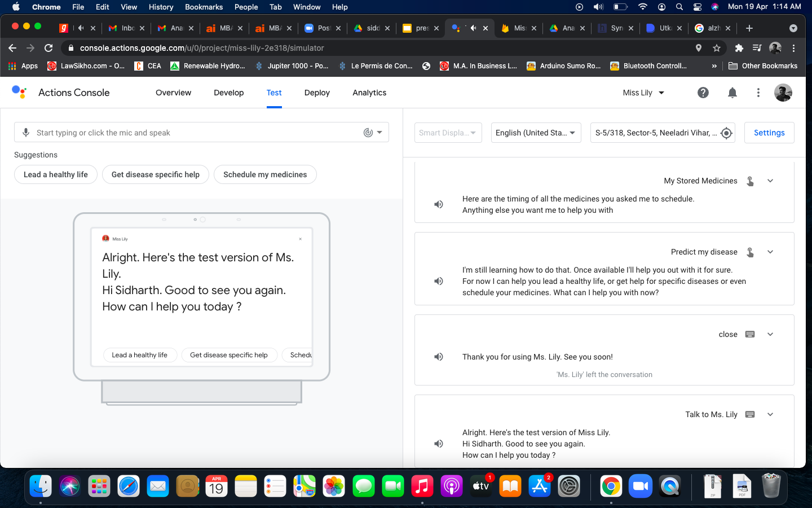Use the current location target icon
This screenshot has width=812, height=508.
point(726,133)
